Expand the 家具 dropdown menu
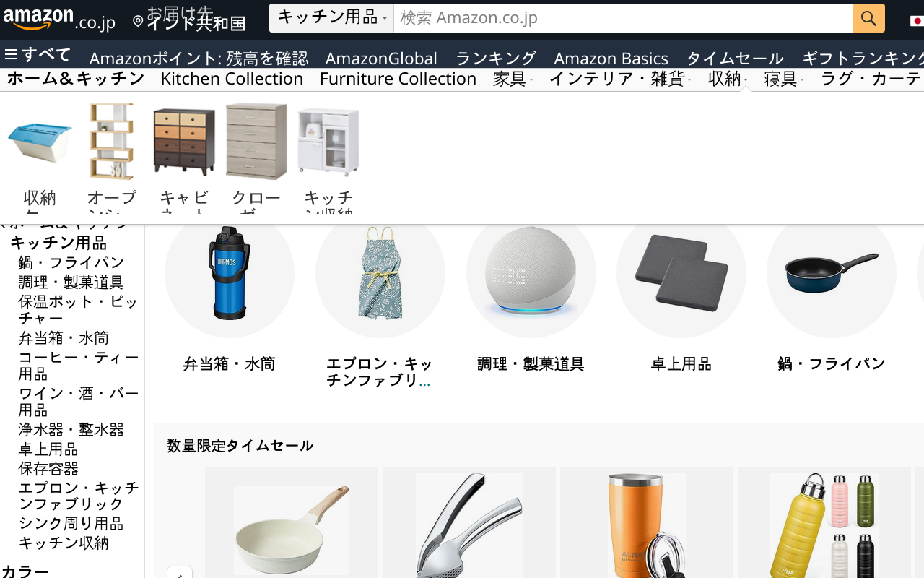 coord(513,79)
